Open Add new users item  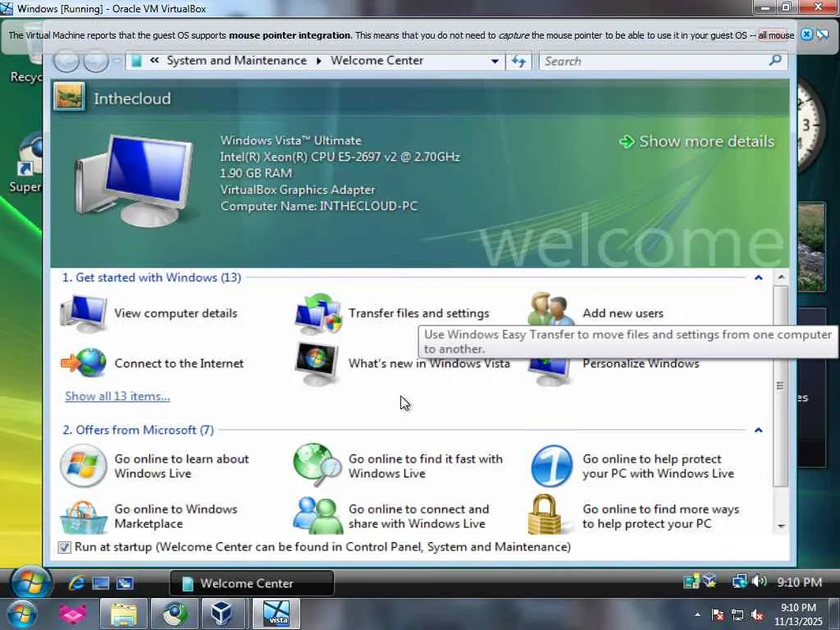click(596, 311)
